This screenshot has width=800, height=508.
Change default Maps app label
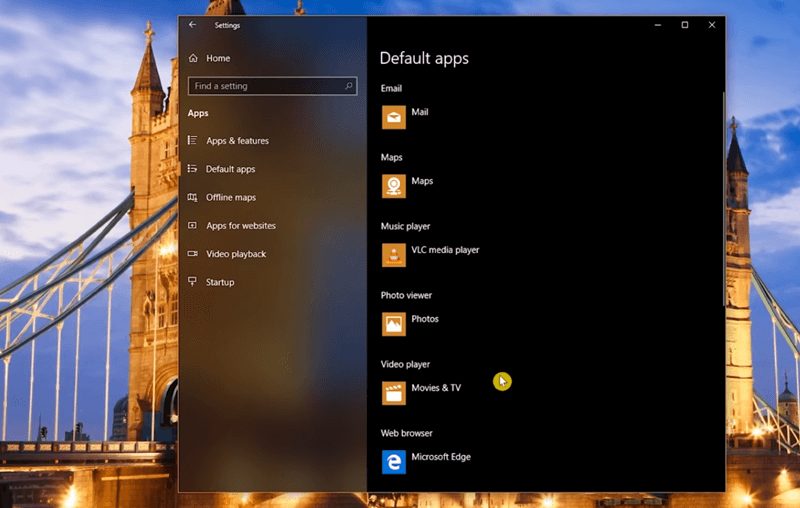(x=422, y=181)
